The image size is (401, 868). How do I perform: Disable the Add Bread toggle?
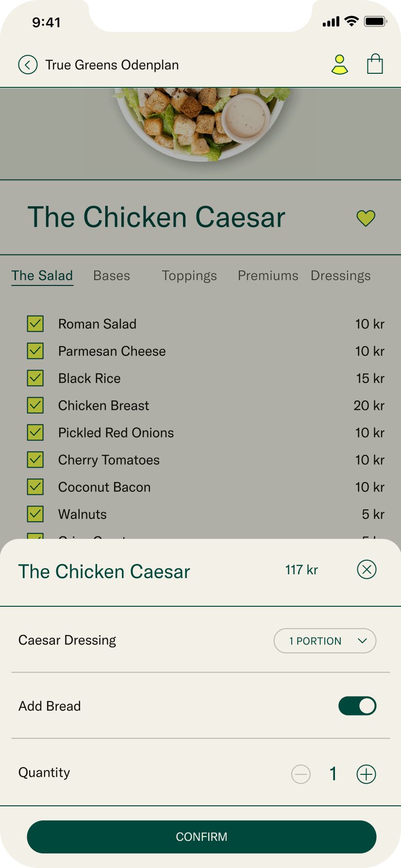pyautogui.click(x=357, y=706)
